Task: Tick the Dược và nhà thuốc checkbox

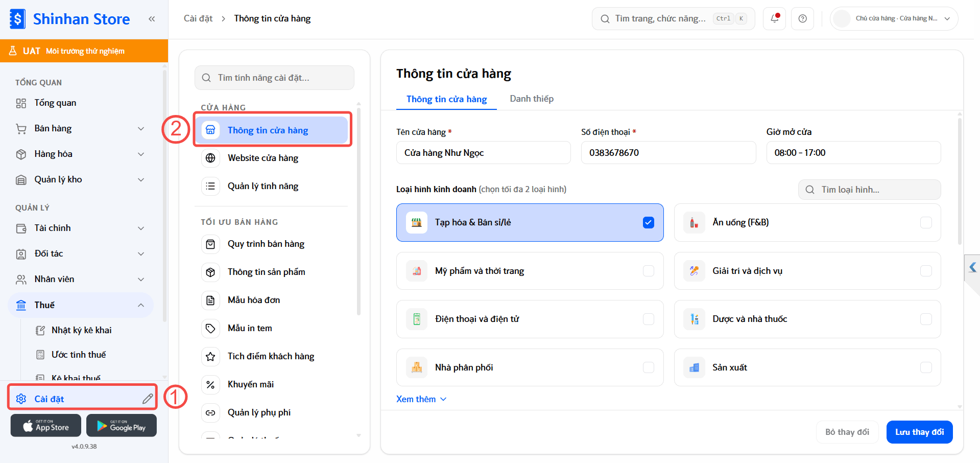Action: tap(926, 319)
